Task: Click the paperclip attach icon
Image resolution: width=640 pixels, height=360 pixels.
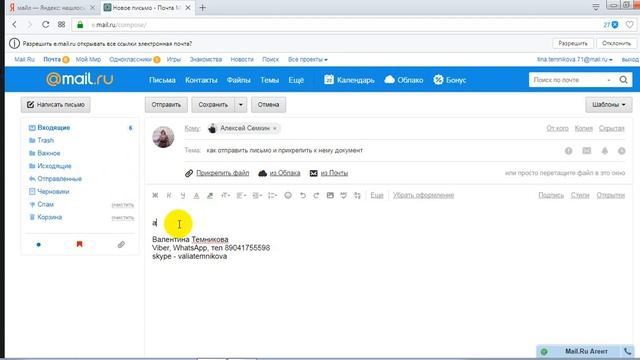Action: tap(189, 173)
